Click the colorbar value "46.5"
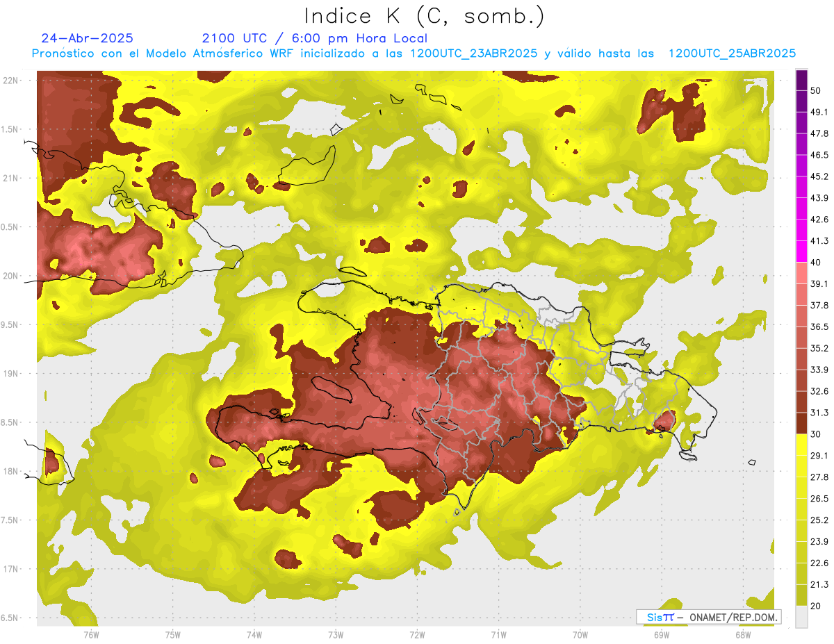Viewport: 834px width, 644px height. (819, 155)
